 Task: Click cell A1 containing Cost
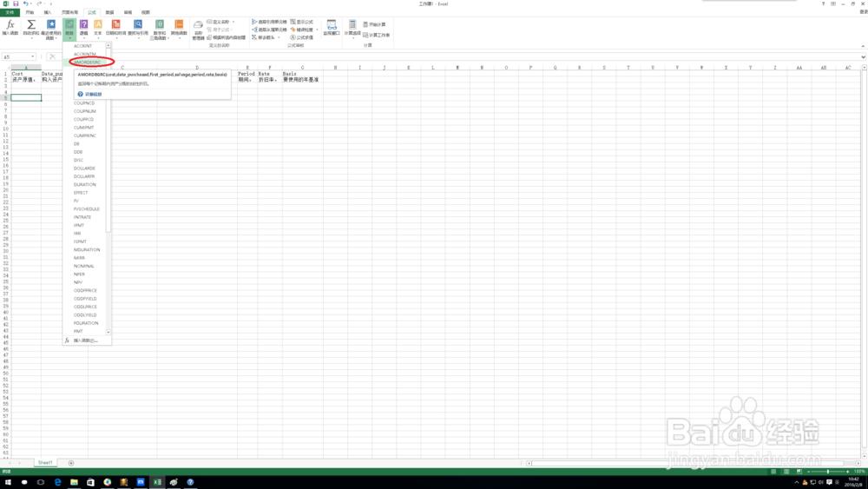coord(26,74)
